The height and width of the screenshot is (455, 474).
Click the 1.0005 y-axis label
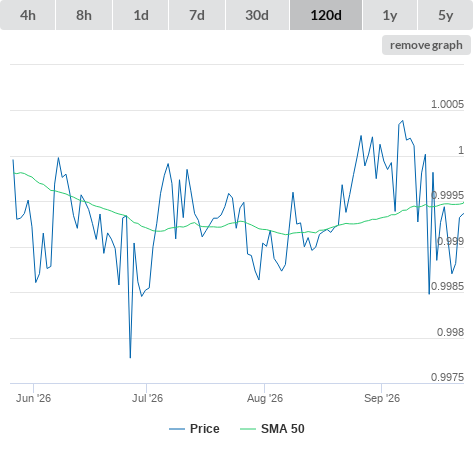tap(447, 104)
